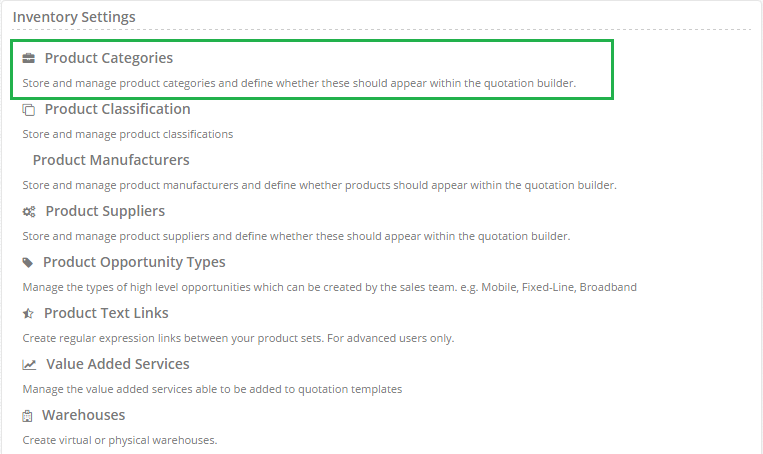Click the description about value added services
The image size is (763, 454).
(x=212, y=389)
